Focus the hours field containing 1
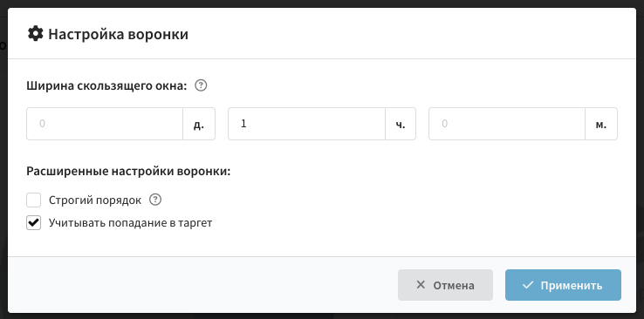The height and width of the screenshot is (319, 644). [x=307, y=124]
